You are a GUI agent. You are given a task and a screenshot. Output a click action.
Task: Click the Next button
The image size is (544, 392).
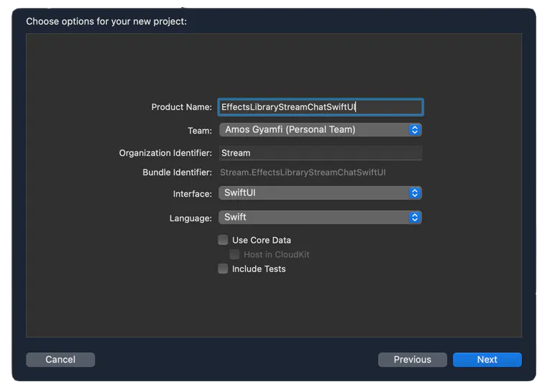(487, 360)
